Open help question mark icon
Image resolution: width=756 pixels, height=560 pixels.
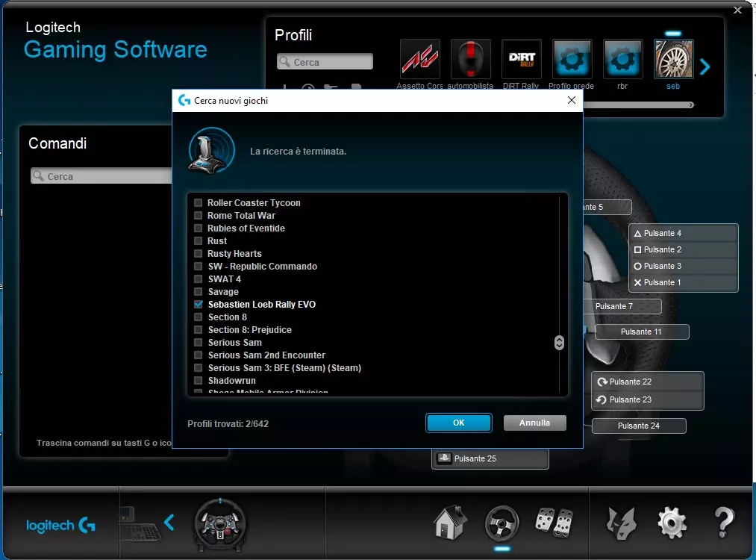[x=724, y=523]
